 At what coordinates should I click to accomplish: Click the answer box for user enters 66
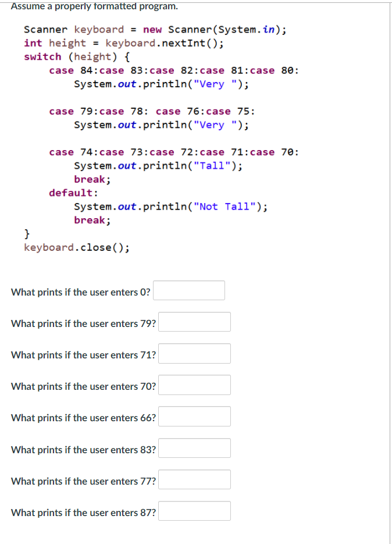pyautogui.click(x=194, y=416)
